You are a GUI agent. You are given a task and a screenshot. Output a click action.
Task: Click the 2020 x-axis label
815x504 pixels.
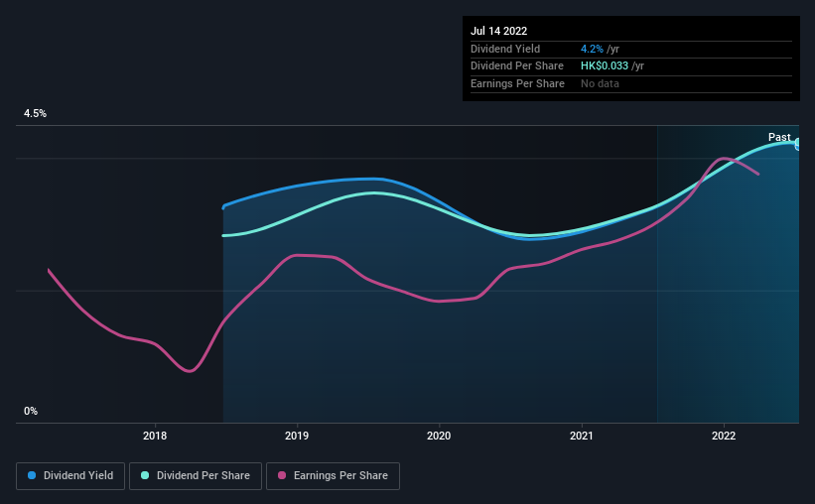(439, 436)
